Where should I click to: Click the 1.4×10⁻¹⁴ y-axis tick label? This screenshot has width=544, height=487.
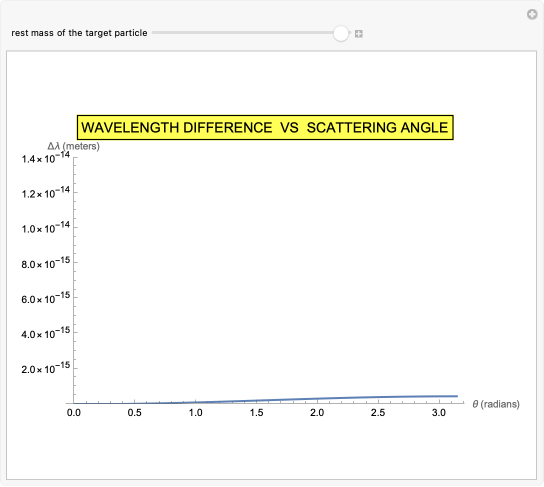coord(45,158)
